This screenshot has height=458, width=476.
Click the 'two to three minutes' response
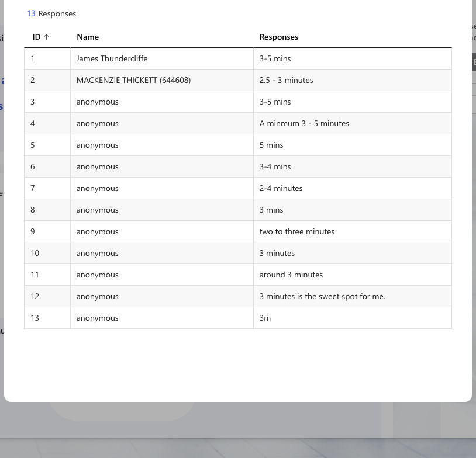tap(297, 231)
